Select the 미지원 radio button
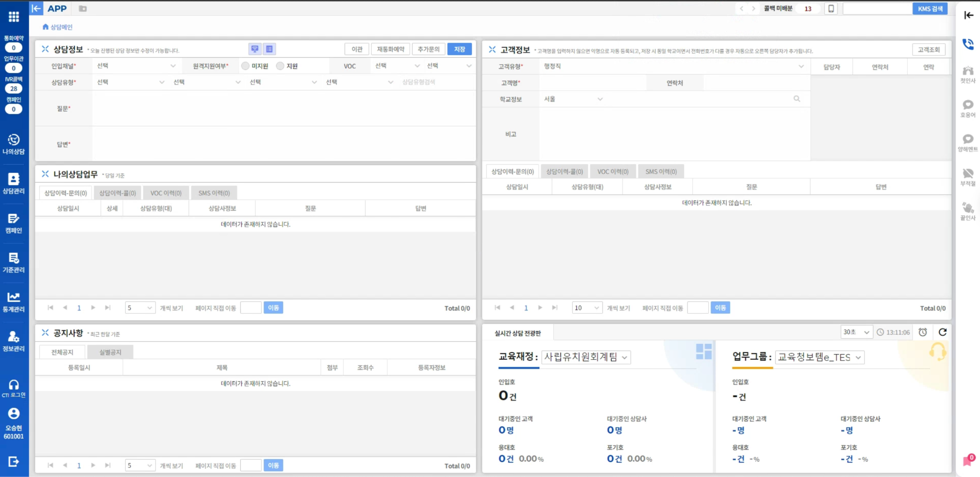The width and height of the screenshot is (980, 477). coord(245,66)
